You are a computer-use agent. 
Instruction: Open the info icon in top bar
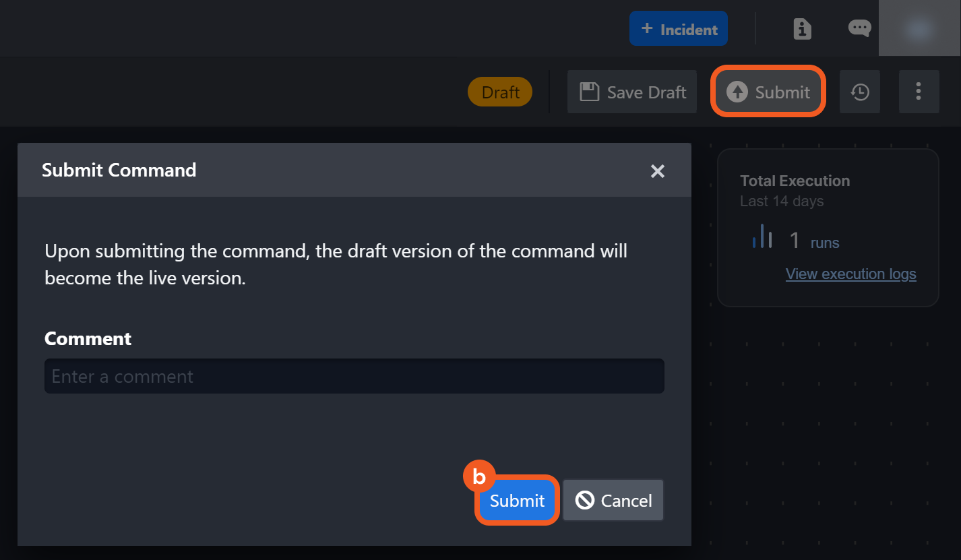click(x=802, y=29)
